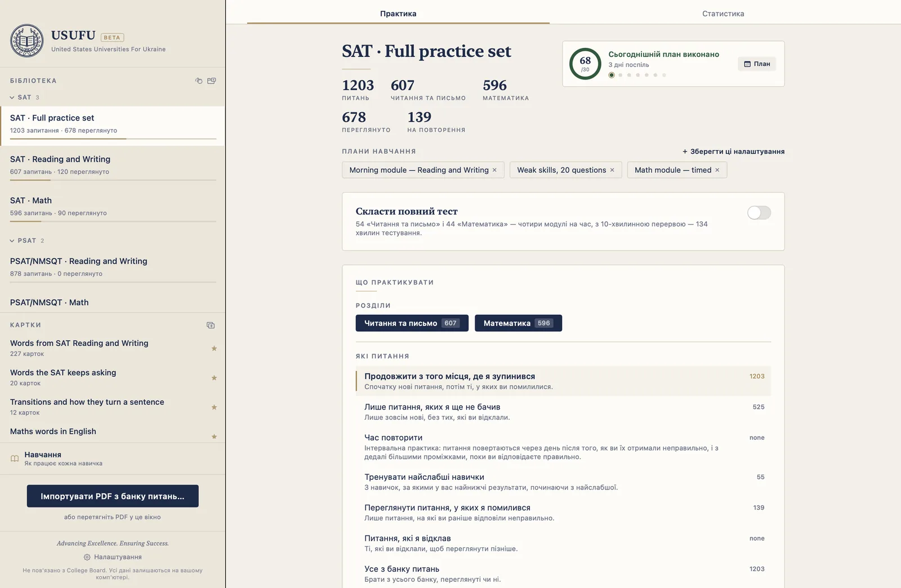Apply the Morning module — Reading and Writing plan

pyautogui.click(x=419, y=170)
